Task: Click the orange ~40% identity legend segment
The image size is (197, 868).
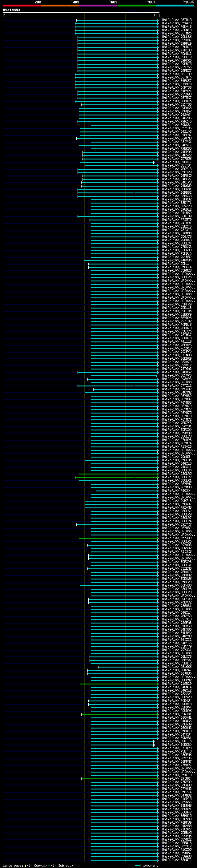Action: [60, 6]
